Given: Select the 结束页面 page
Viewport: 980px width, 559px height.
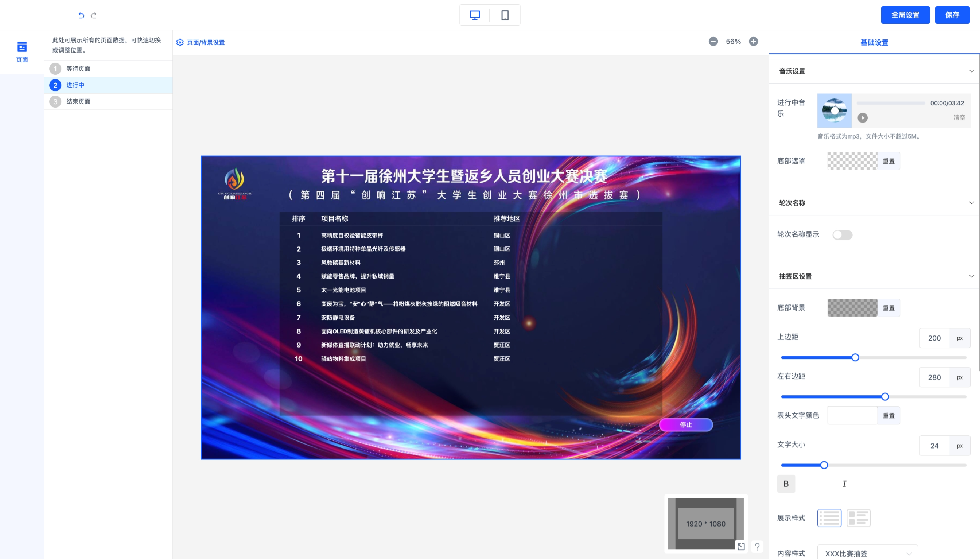Looking at the screenshot, I should click(x=108, y=102).
